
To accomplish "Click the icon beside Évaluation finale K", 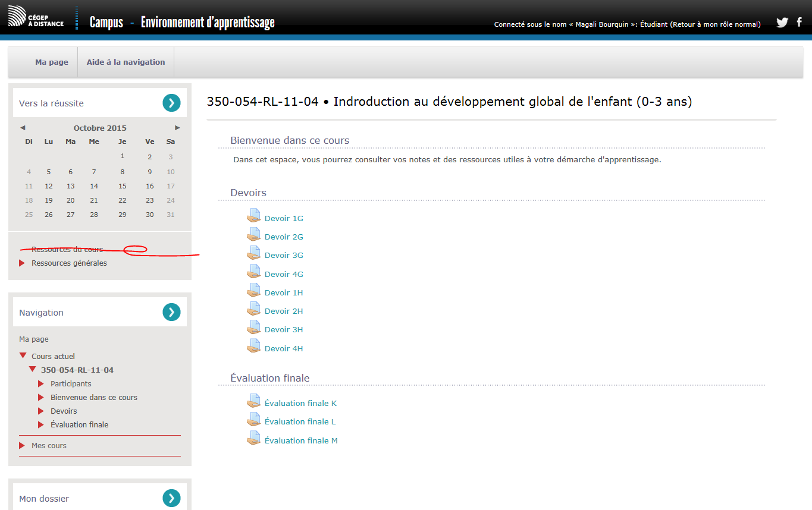I will tap(254, 402).
